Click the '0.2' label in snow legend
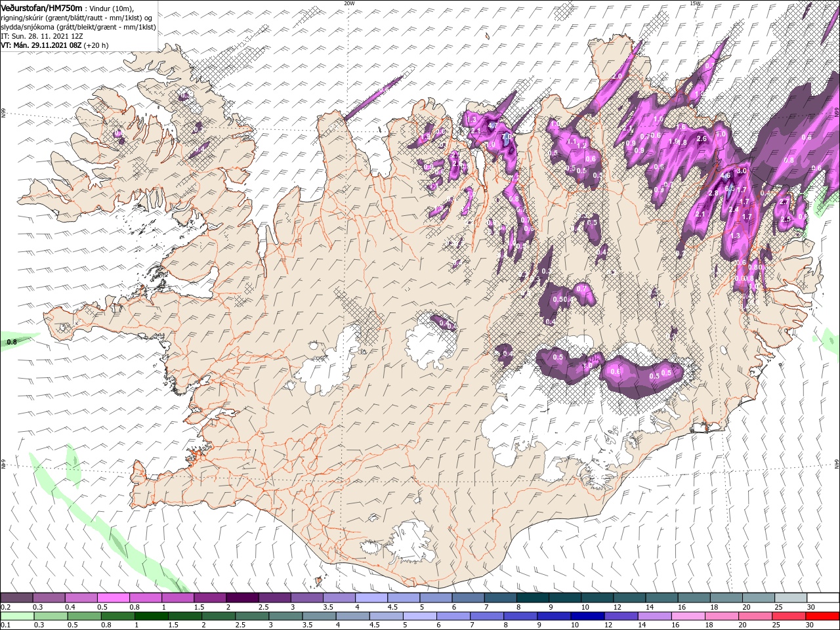The image size is (840, 630). (6, 607)
